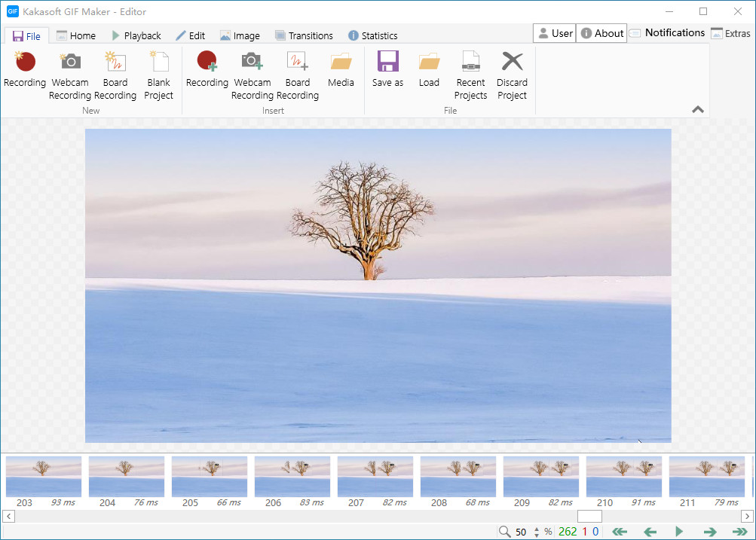Open Recent Projects
The height and width of the screenshot is (540, 756).
(x=470, y=75)
